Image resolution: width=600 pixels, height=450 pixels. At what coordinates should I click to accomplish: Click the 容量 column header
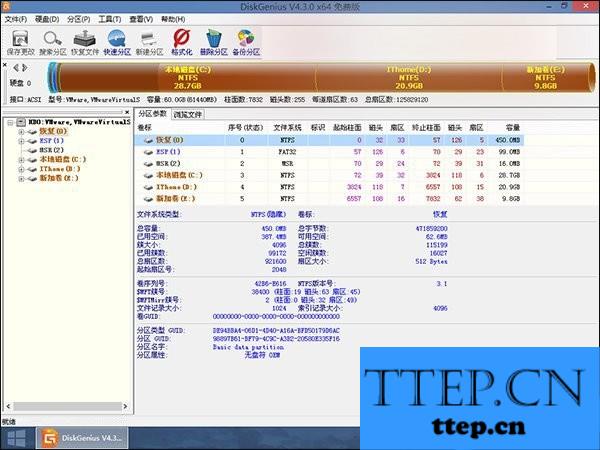click(512, 128)
